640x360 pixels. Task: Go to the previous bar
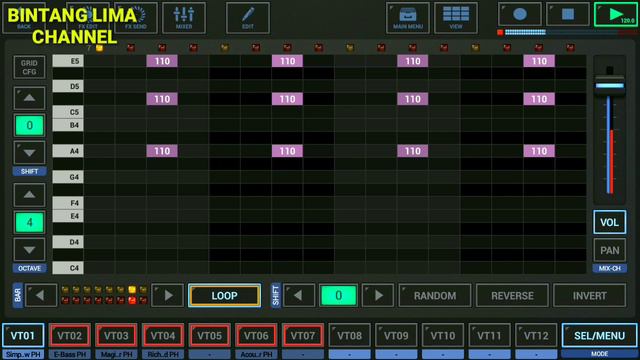(x=40, y=295)
